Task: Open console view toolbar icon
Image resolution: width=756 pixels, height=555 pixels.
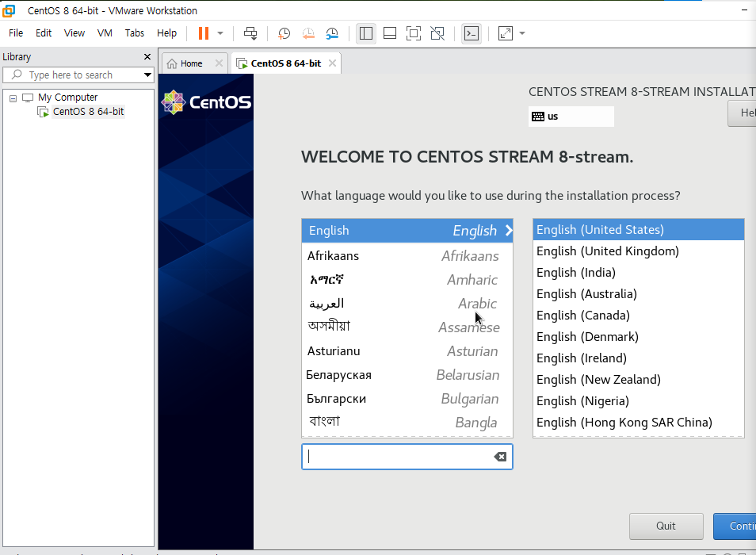Action: point(471,33)
